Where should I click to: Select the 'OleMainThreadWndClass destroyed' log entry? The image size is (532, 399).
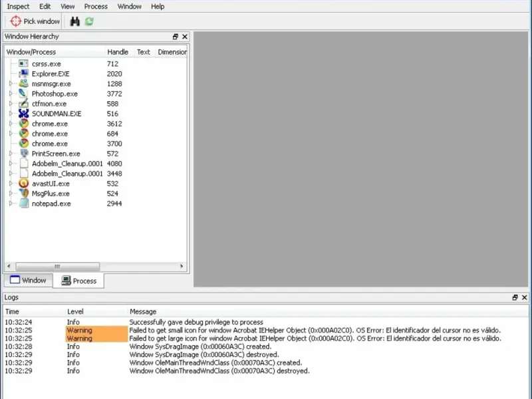pos(266,371)
